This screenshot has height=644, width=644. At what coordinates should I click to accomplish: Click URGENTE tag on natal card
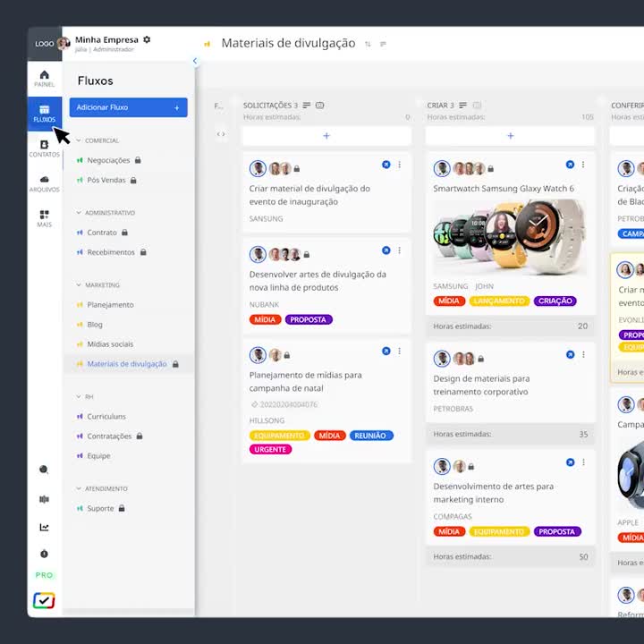[x=270, y=449]
